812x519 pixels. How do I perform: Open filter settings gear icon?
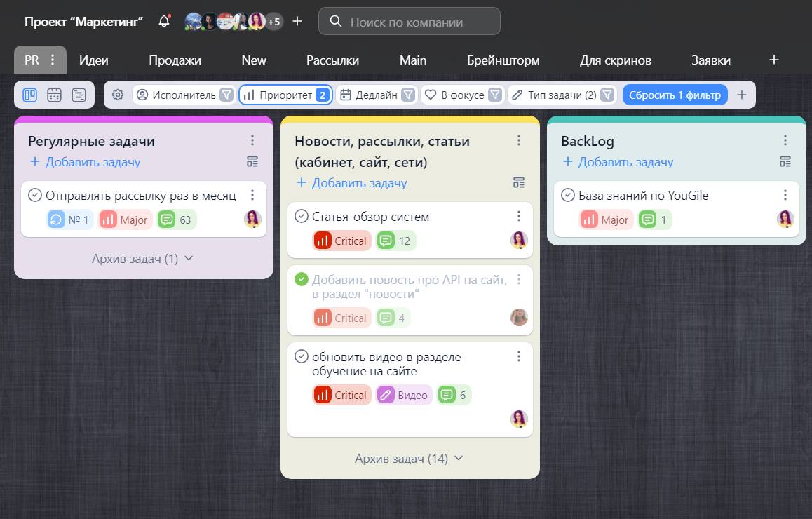tap(118, 95)
